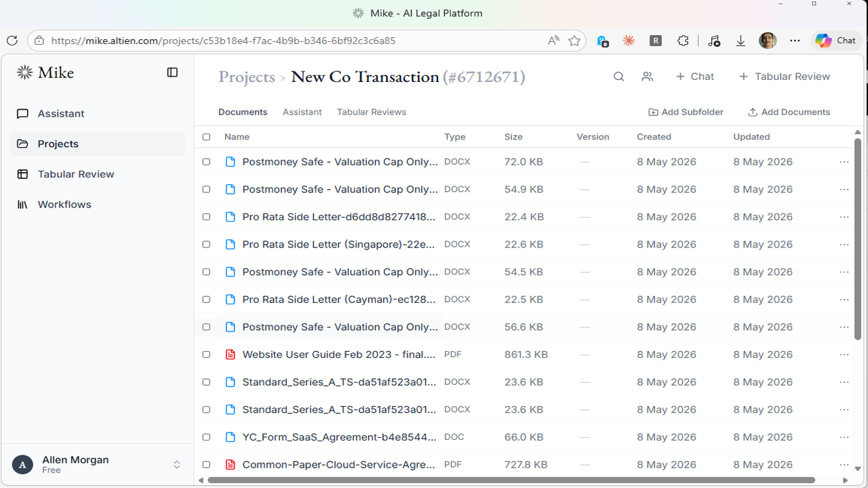This screenshot has height=488, width=868.
Task: Open browser downloads
Action: 741,41
